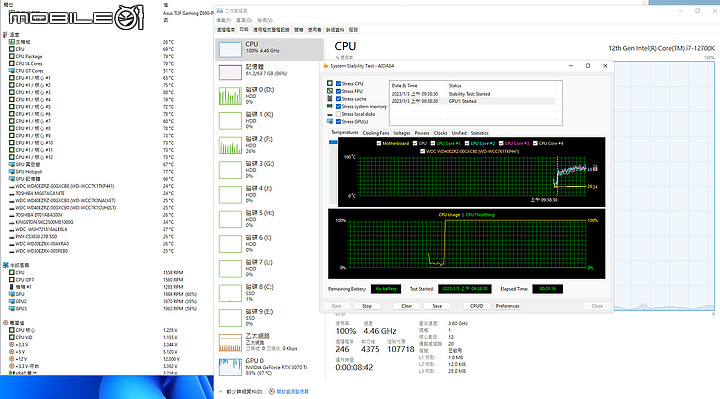720x399 pixels.
Task: Disable the Stress FPU checkbox
Action: (338, 91)
